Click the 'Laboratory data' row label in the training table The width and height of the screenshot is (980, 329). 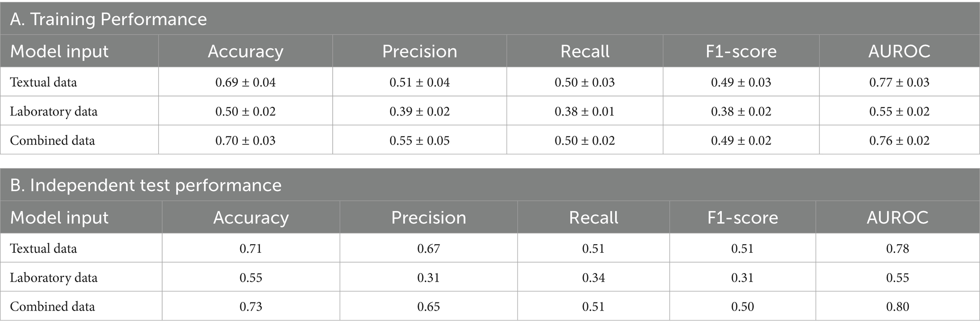pos(54,112)
